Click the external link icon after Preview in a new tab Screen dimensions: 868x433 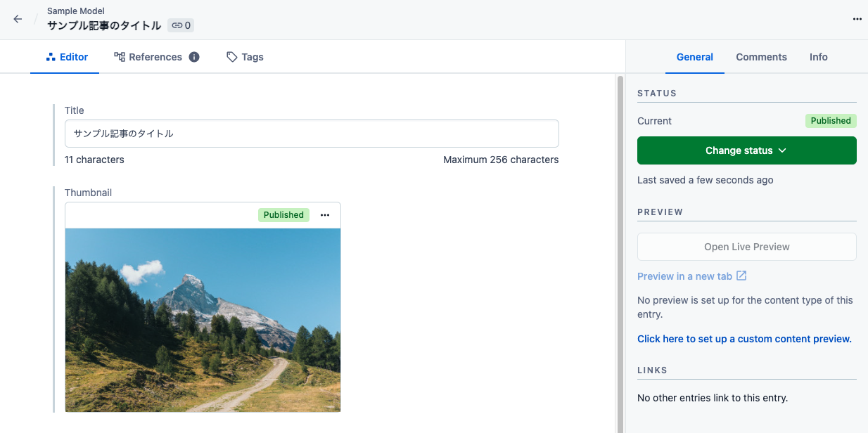(x=741, y=276)
